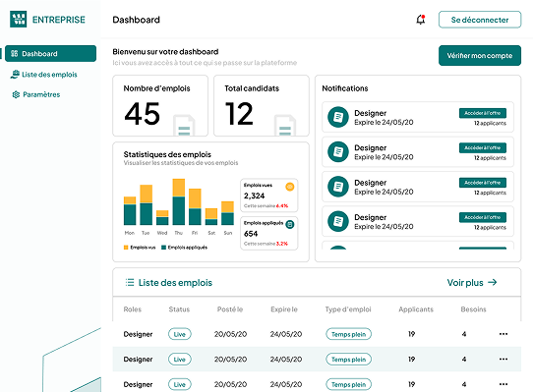Click the Status column header
The height and width of the screenshot is (392, 533).
[x=179, y=309]
